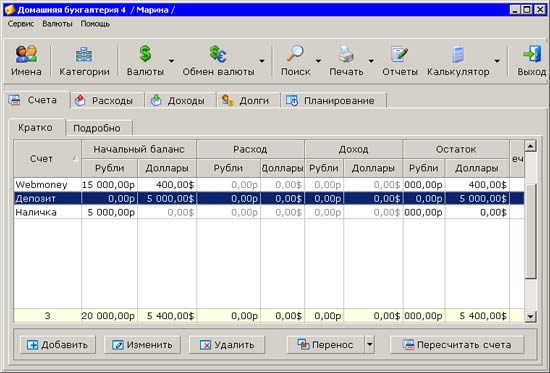Open the Имена users icon
Viewport: 550px width, 373px height.
point(26,54)
